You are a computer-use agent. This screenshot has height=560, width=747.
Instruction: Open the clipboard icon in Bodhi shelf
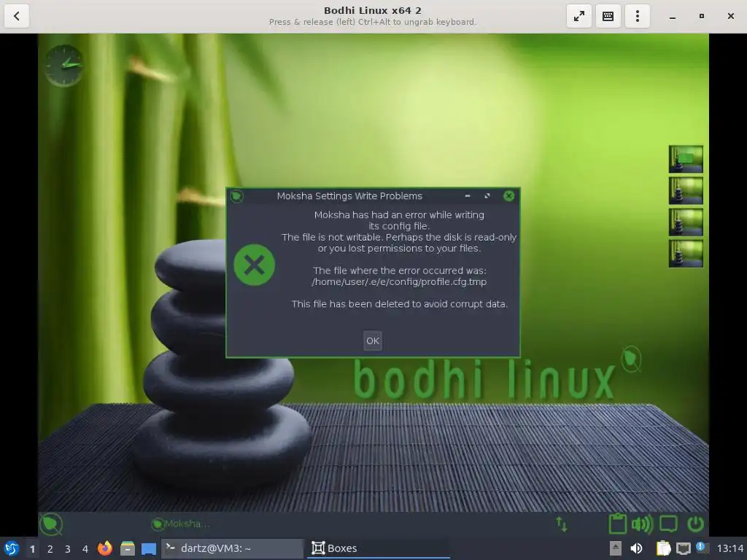coord(617,524)
